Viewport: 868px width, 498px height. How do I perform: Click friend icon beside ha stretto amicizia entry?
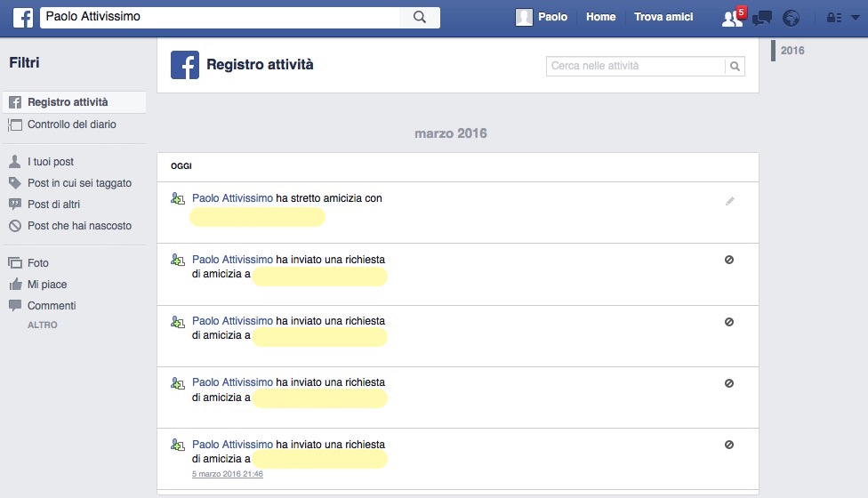point(178,198)
